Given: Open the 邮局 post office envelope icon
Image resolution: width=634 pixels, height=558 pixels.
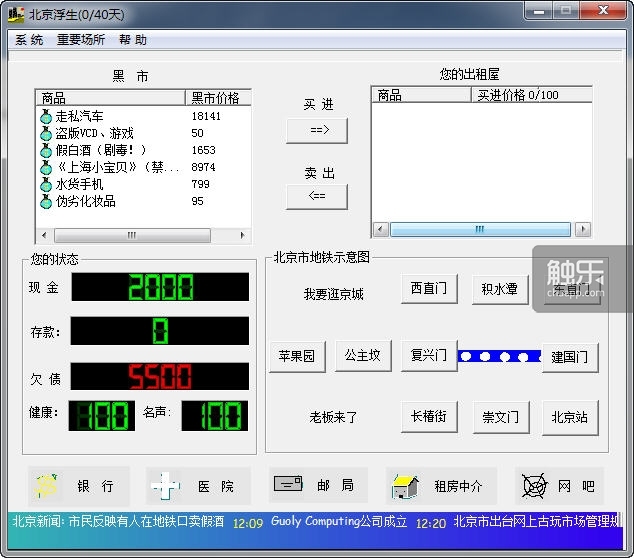Looking at the screenshot, I should tap(288, 483).
